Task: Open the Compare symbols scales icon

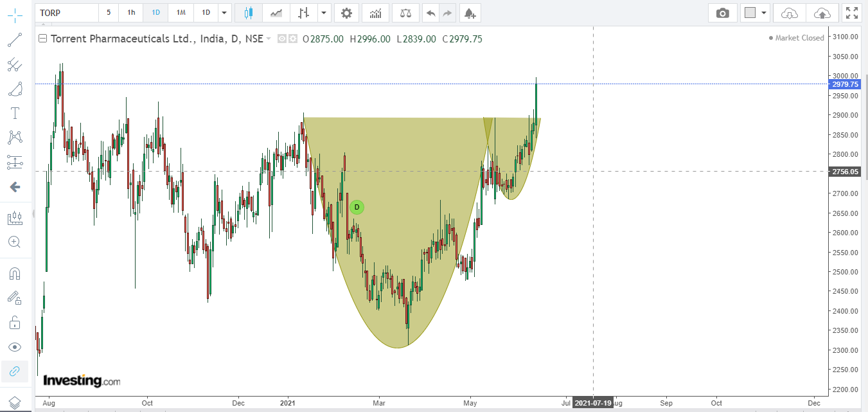Action: (405, 12)
